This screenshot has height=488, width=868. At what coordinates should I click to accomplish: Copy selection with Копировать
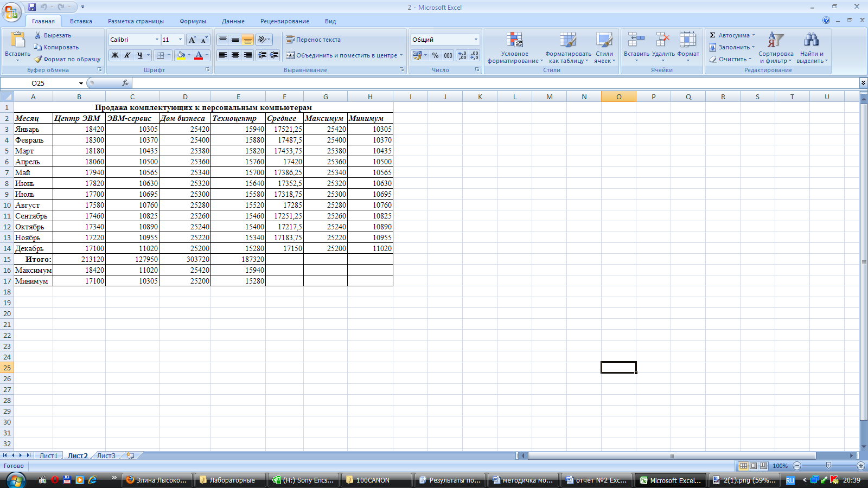pos(56,47)
